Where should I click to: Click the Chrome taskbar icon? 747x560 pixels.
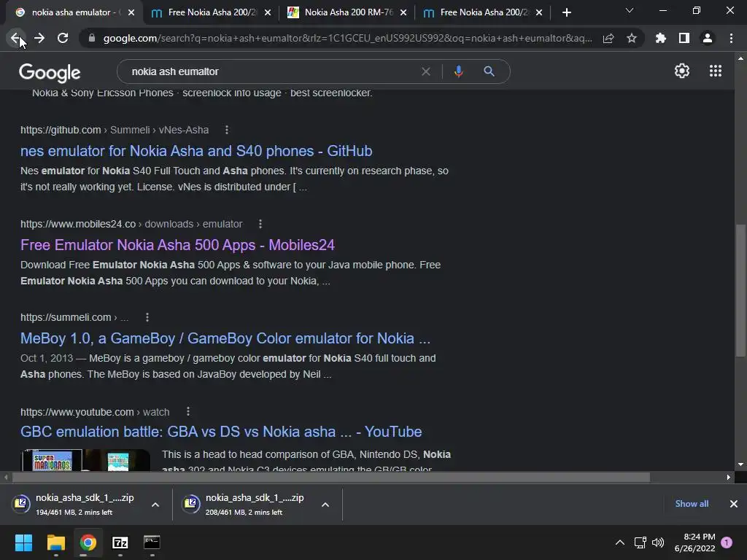coord(88,542)
